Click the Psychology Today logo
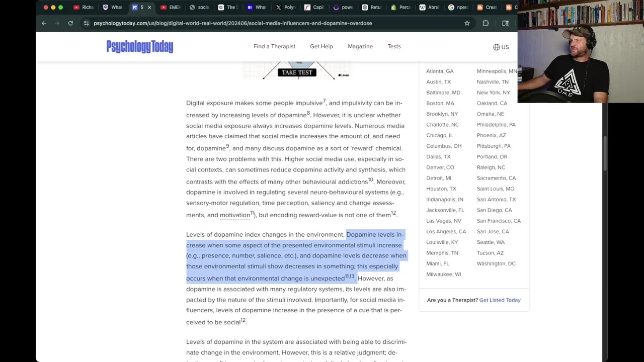Screen dimensions: 644x362 [x=140, y=47]
